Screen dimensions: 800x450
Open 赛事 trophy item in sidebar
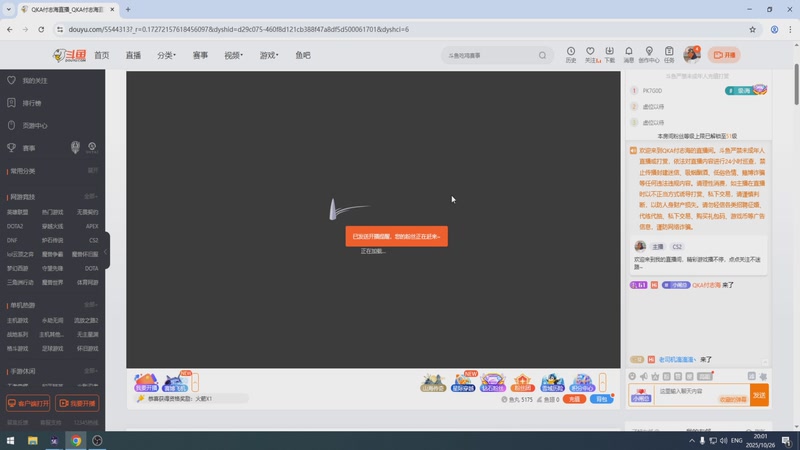tap(22, 148)
